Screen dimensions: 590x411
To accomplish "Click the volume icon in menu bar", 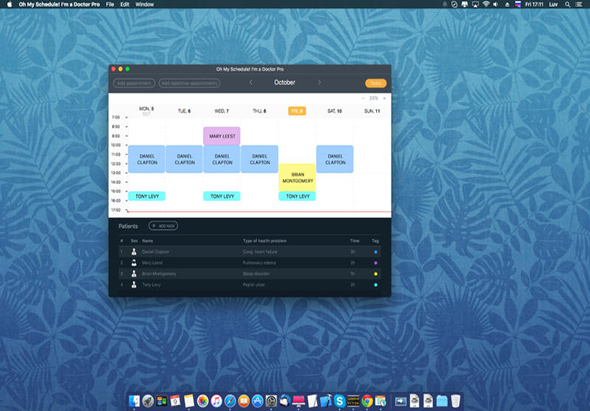I will 496,5.
